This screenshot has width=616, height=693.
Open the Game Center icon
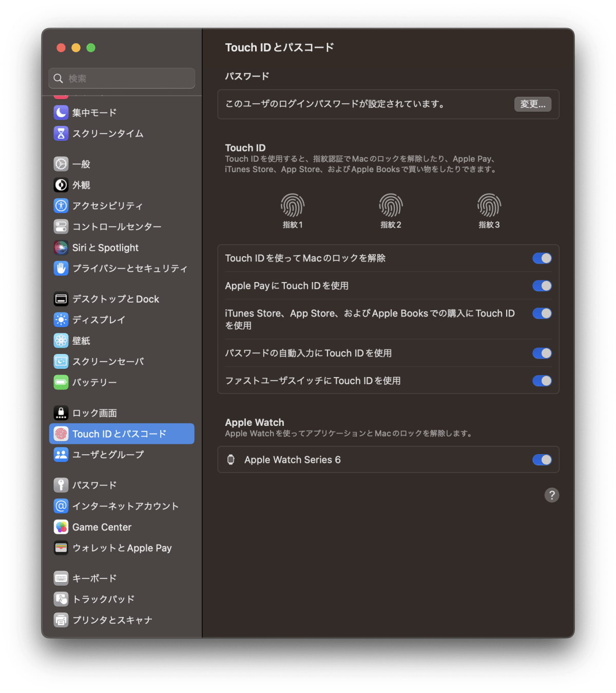61,527
